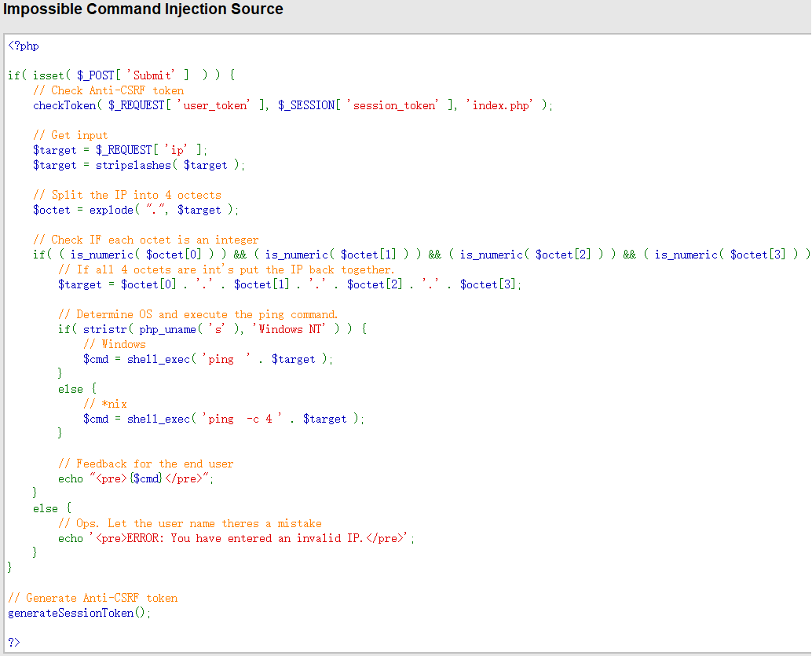Click the Get input comment

point(71,135)
